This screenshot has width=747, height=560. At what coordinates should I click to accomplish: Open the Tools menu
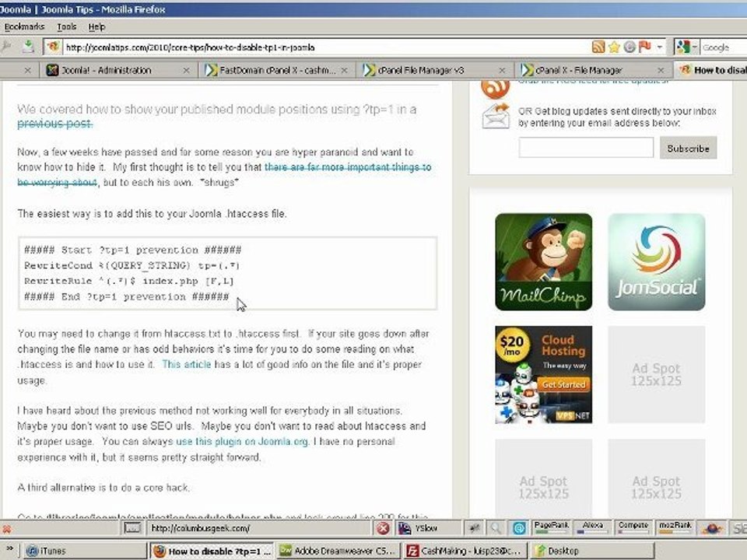(x=67, y=26)
